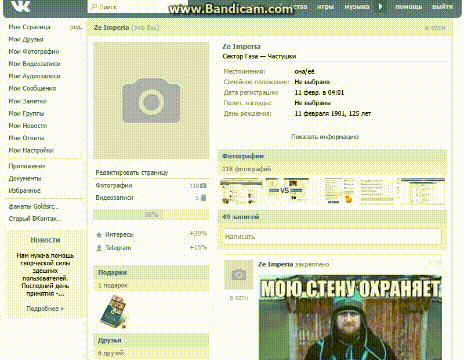Image resolution: width=464 pixels, height=360 pixels.
Task: Open the photo thumbnail with yellow duck
Action: pos(340,191)
